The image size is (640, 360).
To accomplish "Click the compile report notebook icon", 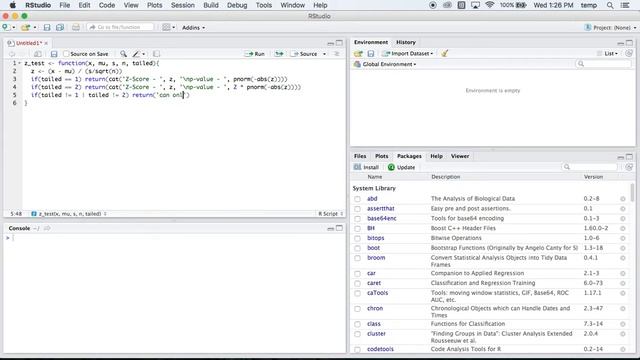I will (156, 54).
